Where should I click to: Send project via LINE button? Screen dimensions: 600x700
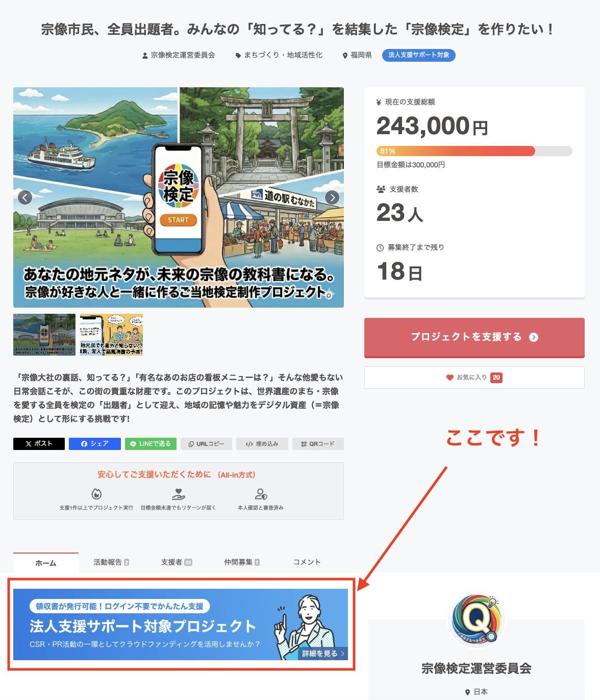(151, 444)
